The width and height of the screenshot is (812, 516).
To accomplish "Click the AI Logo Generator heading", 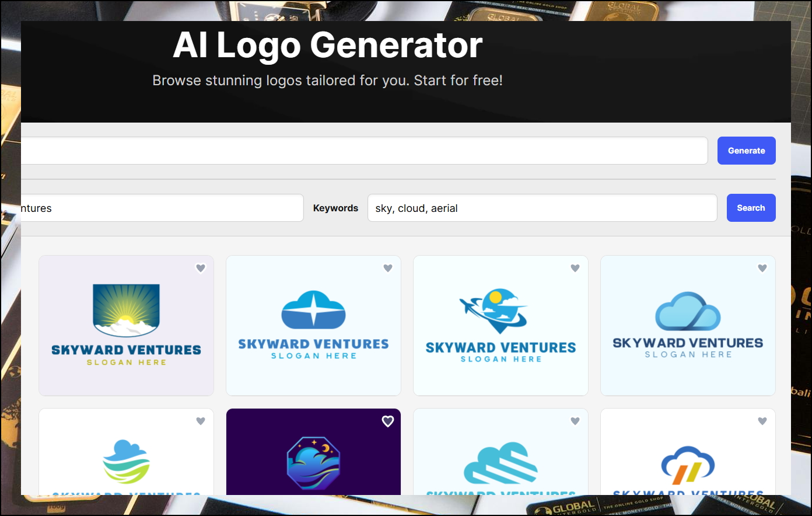I will [328, 45].
